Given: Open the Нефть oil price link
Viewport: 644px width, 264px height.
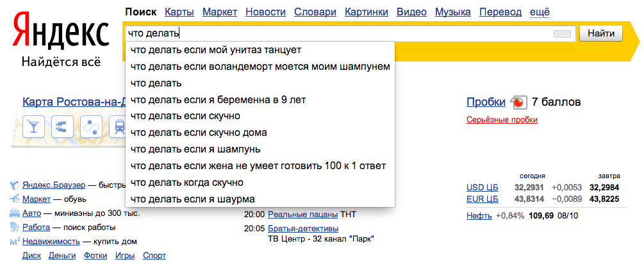Looking at the screenshot, I should click(479, 215).
